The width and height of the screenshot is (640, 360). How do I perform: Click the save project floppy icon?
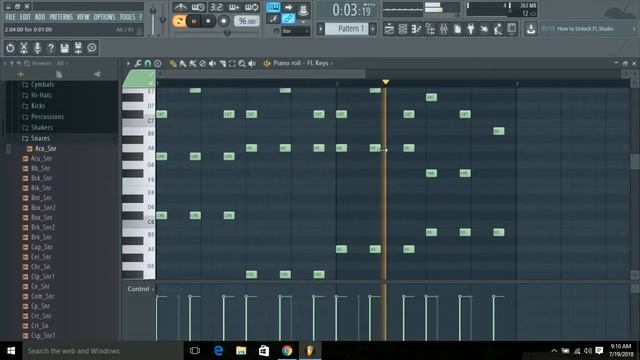point(64,48)
